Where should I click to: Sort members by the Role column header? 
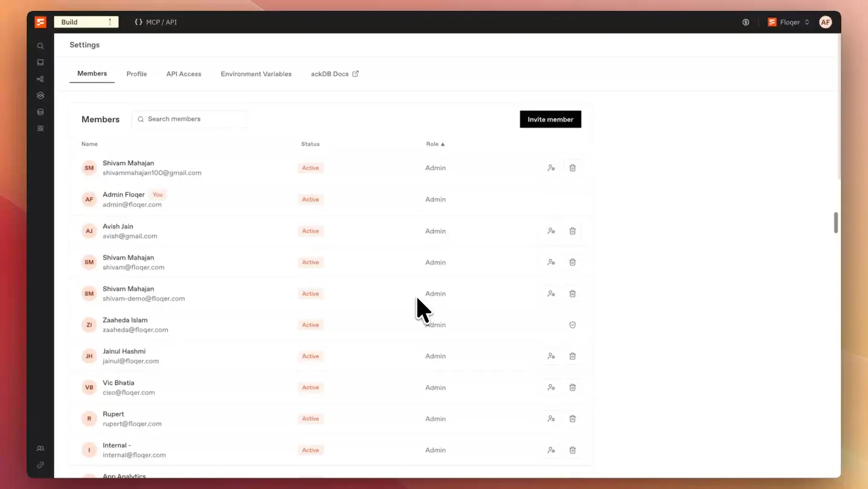coord(435,144)
